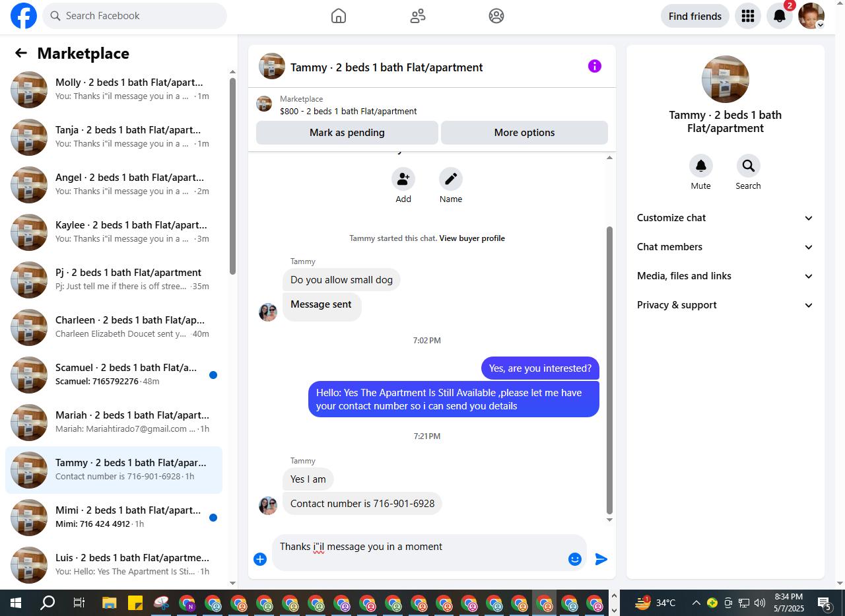This screenshot has width=845, height=616.
Task: Open Windows action center notifications
Action: [x=825, y=603]
